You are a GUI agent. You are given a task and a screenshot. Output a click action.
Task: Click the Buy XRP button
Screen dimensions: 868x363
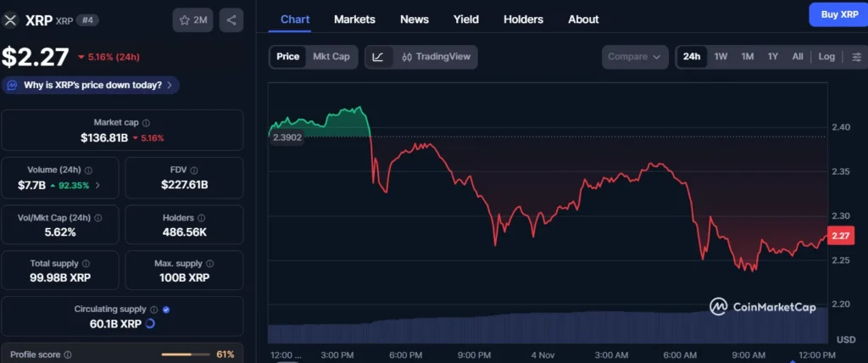[837, 14]
